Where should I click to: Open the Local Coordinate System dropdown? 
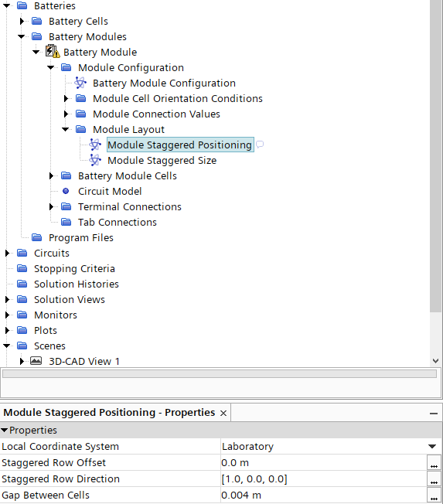point(432,446)
